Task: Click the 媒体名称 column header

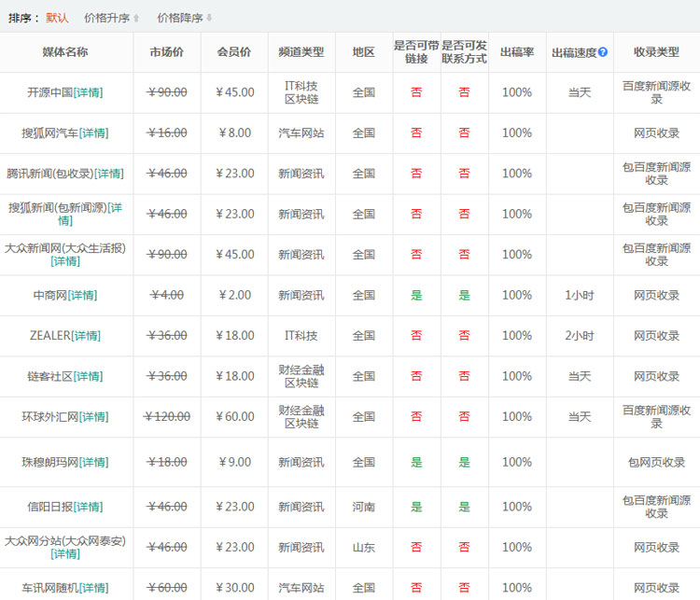Action: [x=65, y=52]
